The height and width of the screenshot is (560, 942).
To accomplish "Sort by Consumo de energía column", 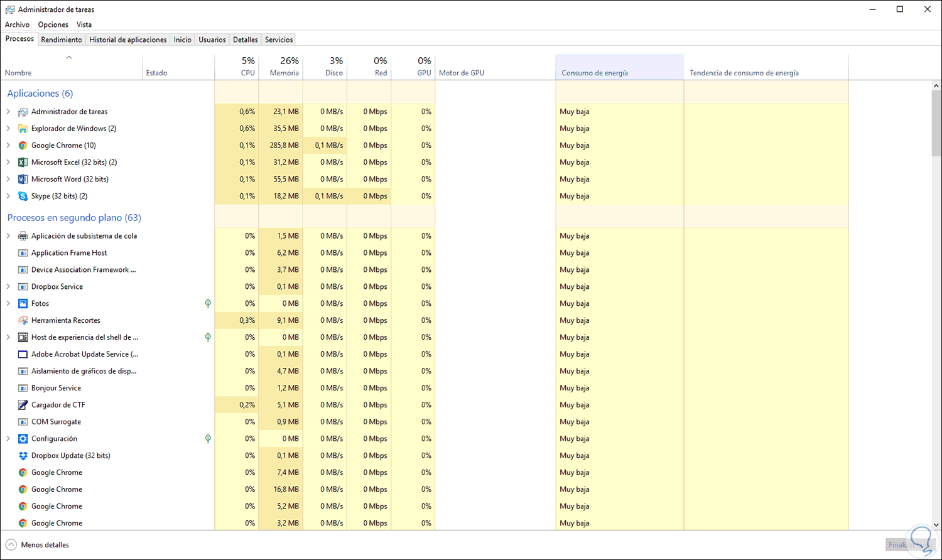I will (x=620, y=67).
